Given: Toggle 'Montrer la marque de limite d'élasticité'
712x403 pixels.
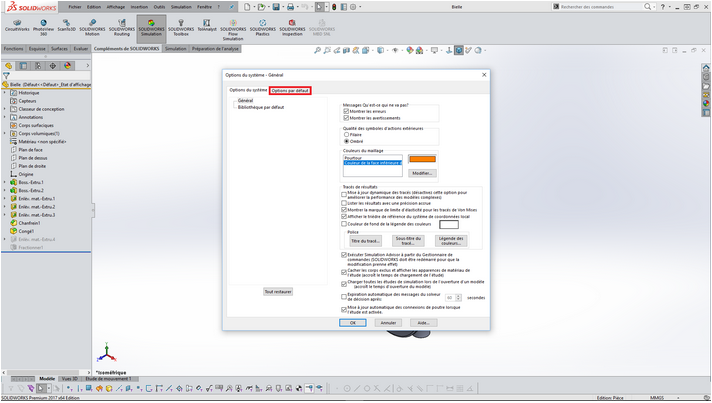Looking at the screenshot, I should point(344,210).
